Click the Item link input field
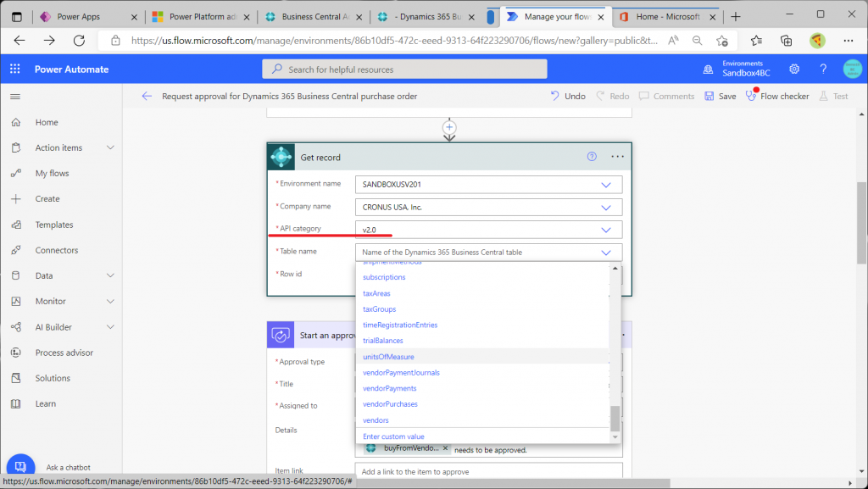 [488, 471]
